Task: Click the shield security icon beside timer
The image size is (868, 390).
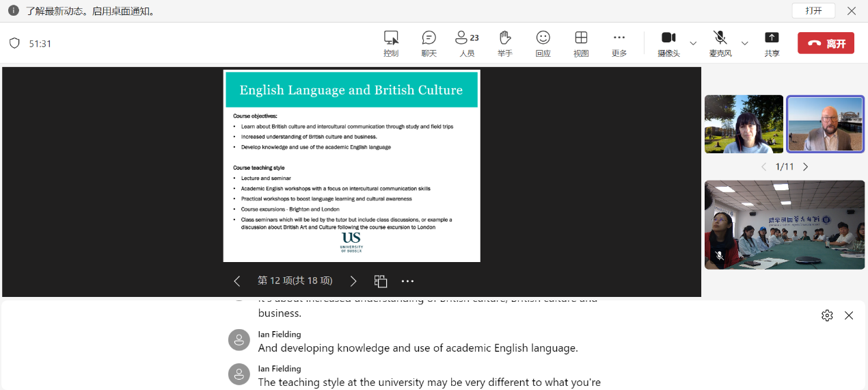Action: (14, 43)
